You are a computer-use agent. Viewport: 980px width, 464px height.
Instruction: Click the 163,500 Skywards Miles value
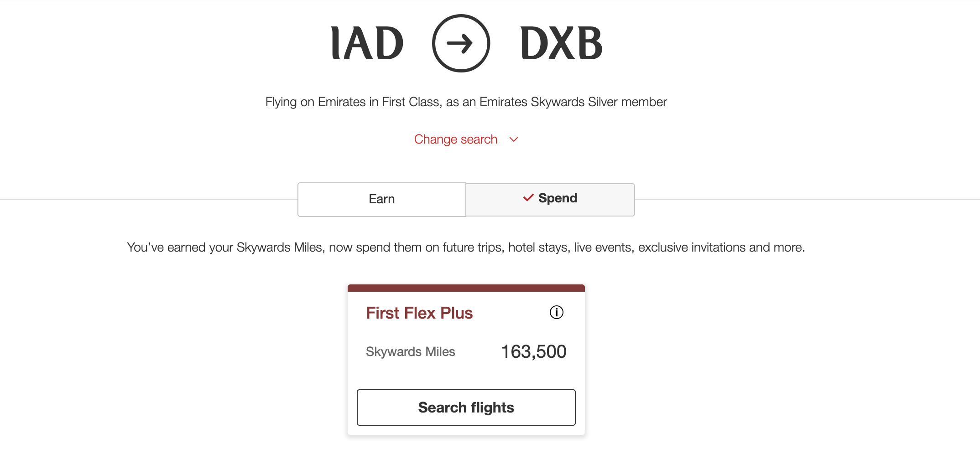[533, 351]
